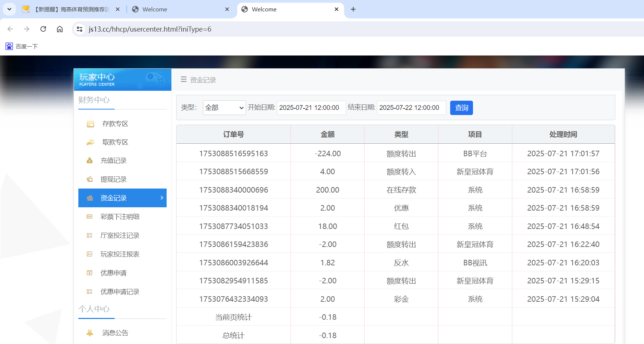
Task: Click the 充值记录 recharge record icon
Action: pyautogui.click(x=90, y=160)
